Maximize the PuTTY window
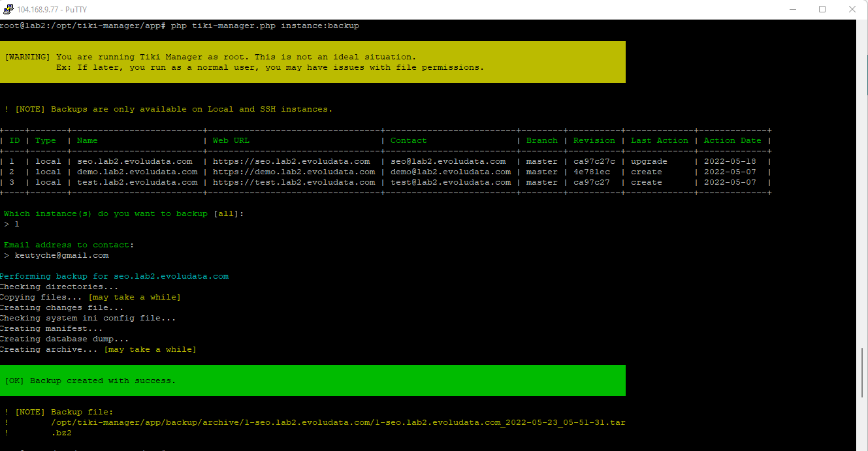This screenshot has height=451, width=868. [x=822, y=9]
